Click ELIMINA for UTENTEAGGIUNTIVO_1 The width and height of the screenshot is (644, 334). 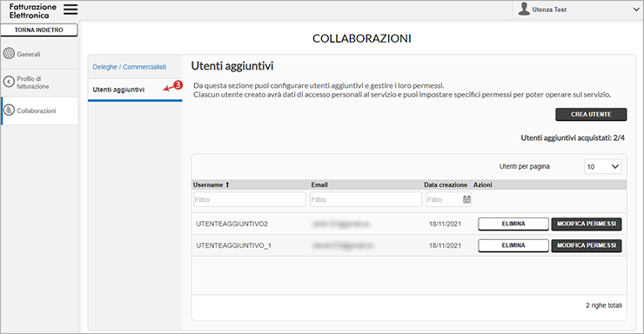click(513, 245)
